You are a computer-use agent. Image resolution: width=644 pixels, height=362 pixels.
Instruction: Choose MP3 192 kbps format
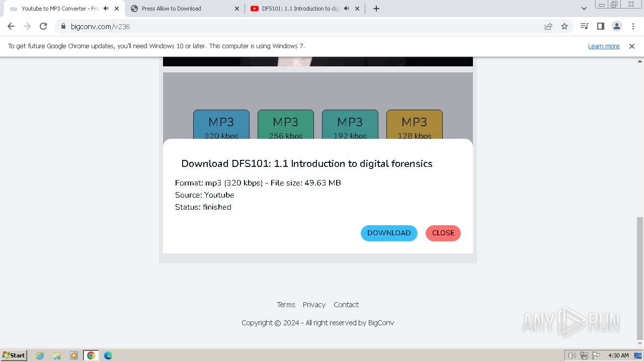click(x=350, y=125)
